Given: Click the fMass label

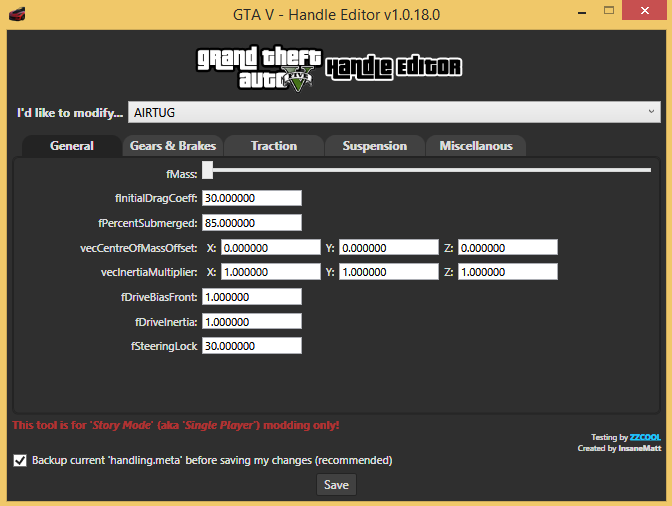Looking at the screenshot, I should pyautogui.click(x=182, y=174).
